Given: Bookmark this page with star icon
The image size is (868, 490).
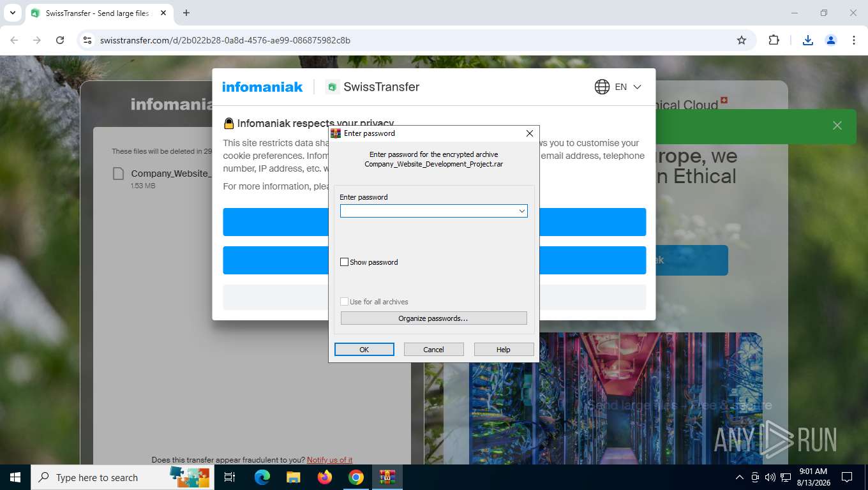Looking at the screenshot, I should coord(742,40).
